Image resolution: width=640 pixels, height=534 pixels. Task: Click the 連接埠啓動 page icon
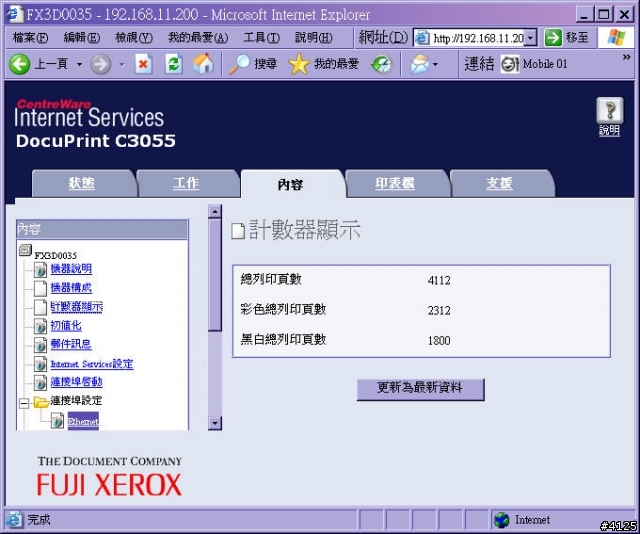pos(40,383)
